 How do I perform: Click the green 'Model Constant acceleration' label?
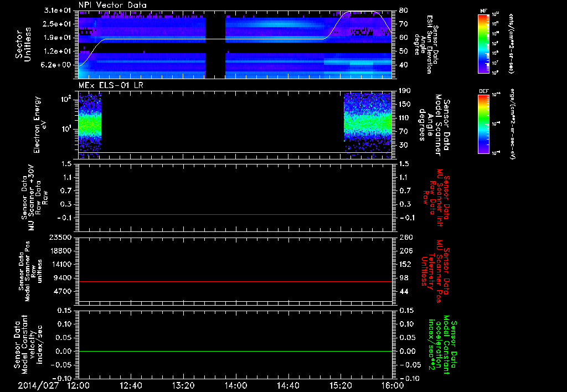pos(443,345)
